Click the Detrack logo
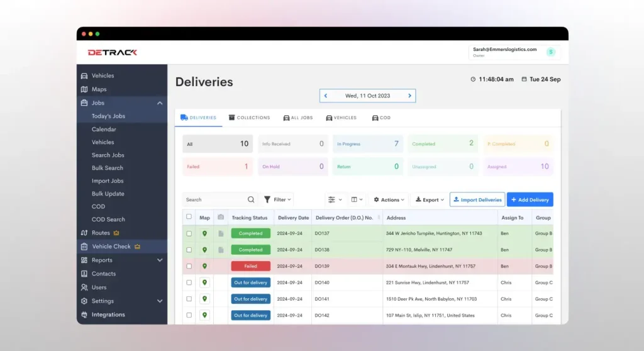Screen dimensions: 644x351 pos(112,53)
